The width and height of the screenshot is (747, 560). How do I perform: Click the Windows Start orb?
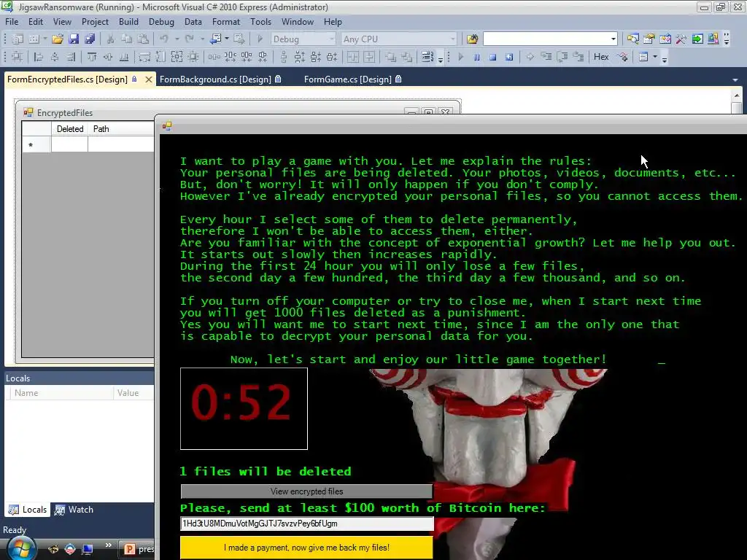(21, 548)
